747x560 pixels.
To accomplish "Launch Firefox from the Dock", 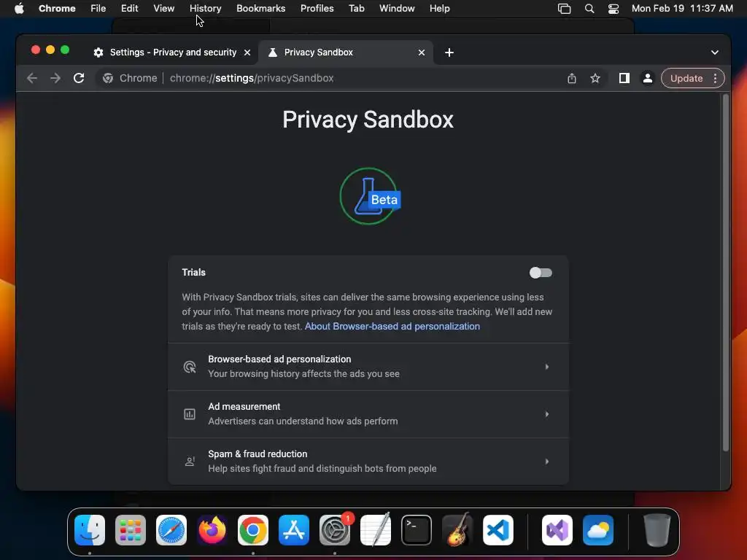I will tap(212, 530).
